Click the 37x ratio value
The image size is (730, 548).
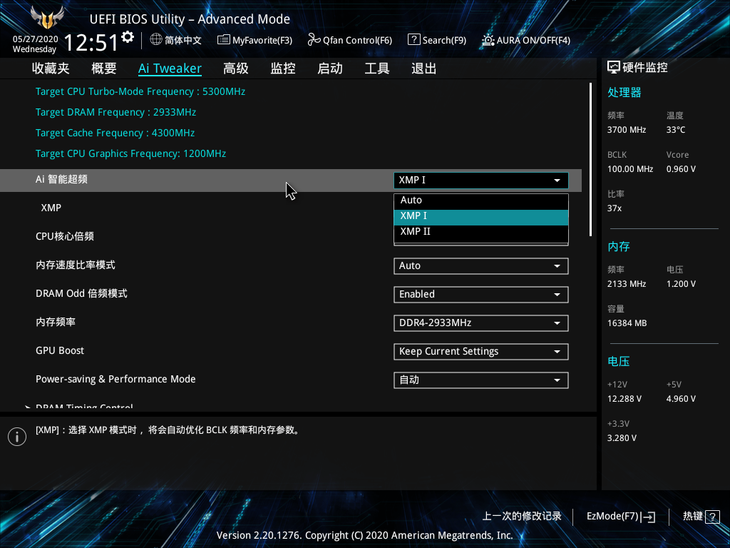pos(614,209)
